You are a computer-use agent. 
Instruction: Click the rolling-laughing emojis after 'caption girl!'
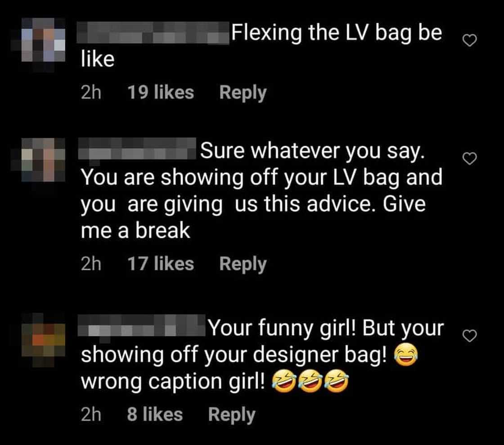click(x=310, y=381)
